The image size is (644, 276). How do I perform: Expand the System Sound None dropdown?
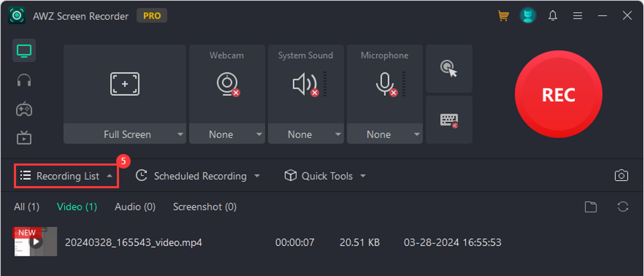coord(338,134)
